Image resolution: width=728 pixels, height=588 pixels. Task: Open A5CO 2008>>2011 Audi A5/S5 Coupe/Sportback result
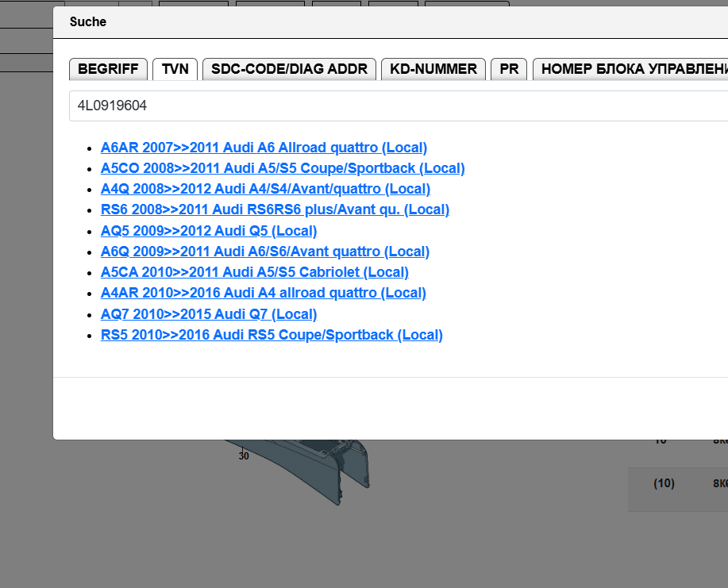click(283, 168)
